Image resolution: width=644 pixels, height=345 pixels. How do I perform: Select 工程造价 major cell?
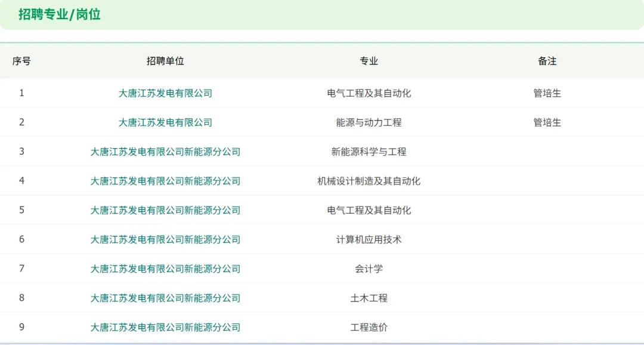tap(369, 328)
